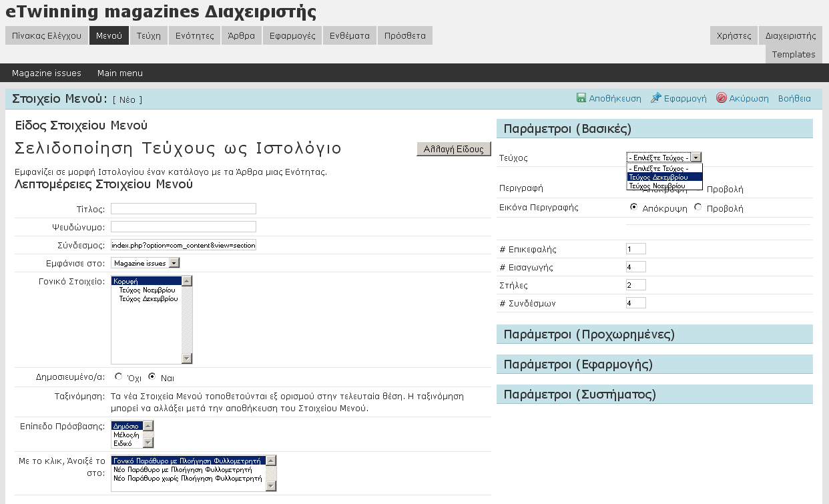This screenshot has height=504, width=829.
Task: Expand the Παράμετροι (Συστήματος) panel
Action: click(x=655, y=395)
